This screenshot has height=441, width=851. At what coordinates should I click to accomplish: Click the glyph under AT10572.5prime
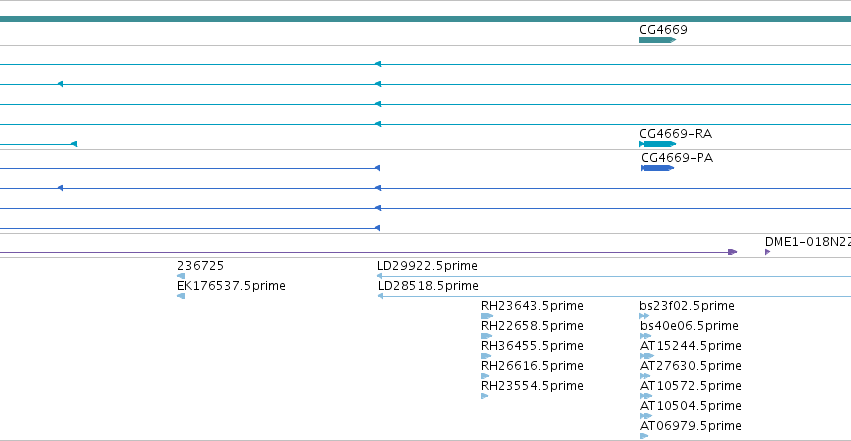646,396
